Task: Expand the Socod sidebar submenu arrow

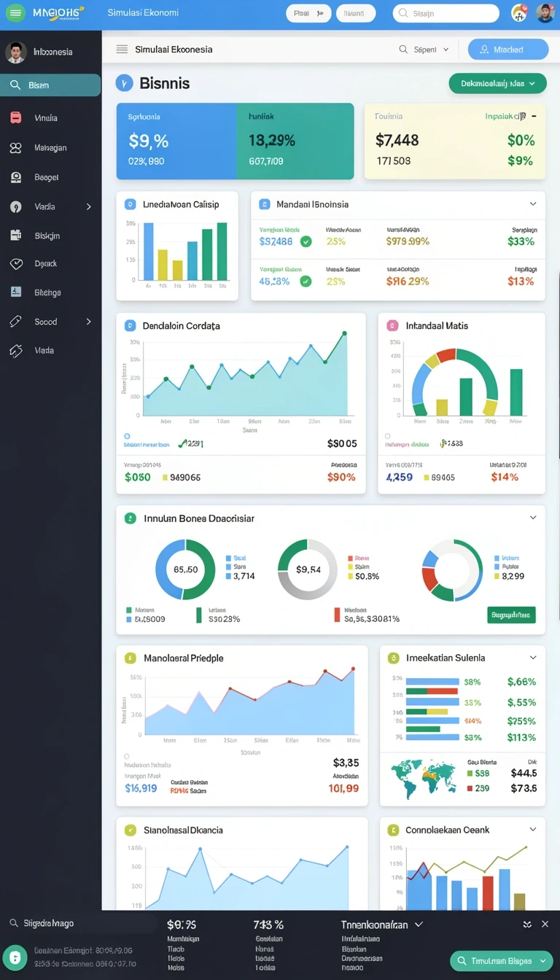Action: click(89, 322)
